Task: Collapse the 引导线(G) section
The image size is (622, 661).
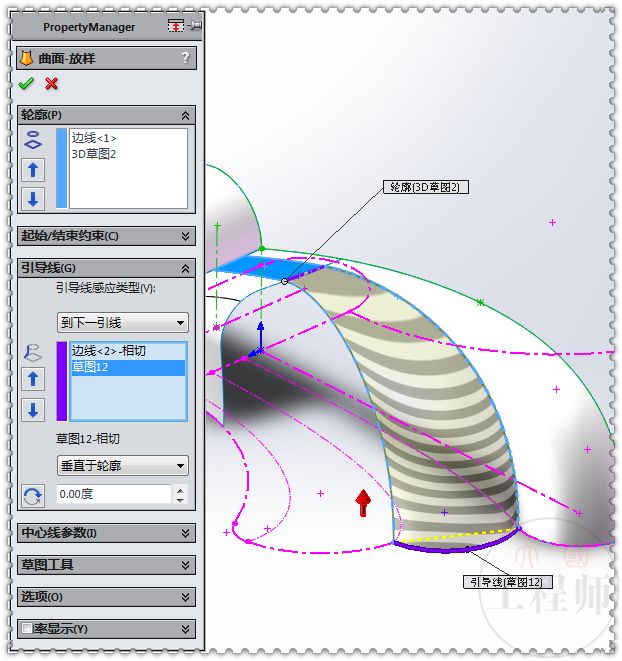Action: (185, 269)
